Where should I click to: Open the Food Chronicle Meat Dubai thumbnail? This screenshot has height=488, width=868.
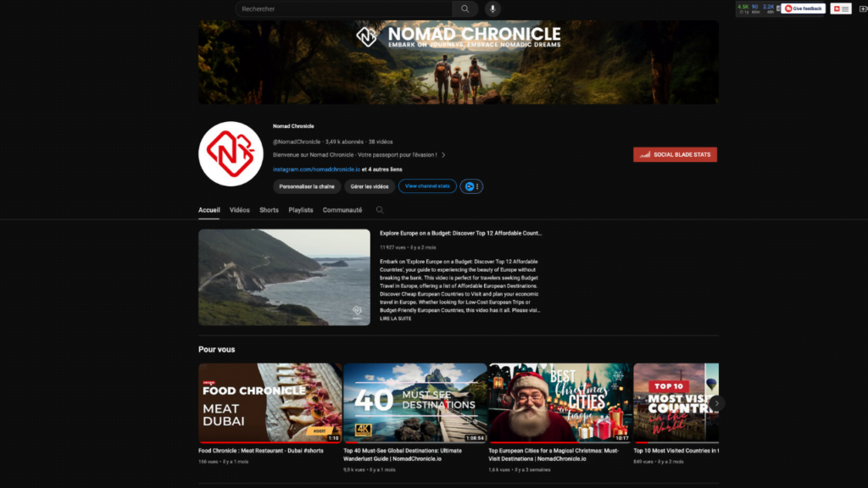tap(270, 403)
